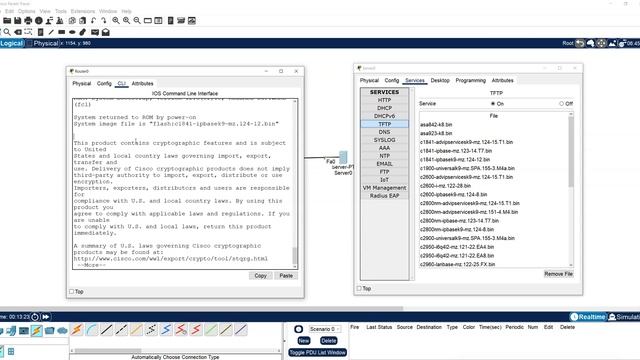Click Toggle PDU List Window button
Screen dimensions: 640x360
318,352
